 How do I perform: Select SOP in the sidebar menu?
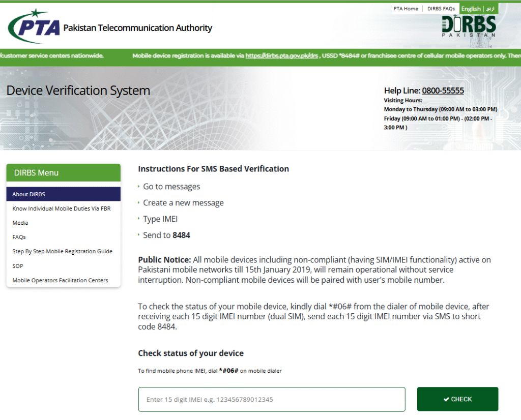(x=18, y=266)
